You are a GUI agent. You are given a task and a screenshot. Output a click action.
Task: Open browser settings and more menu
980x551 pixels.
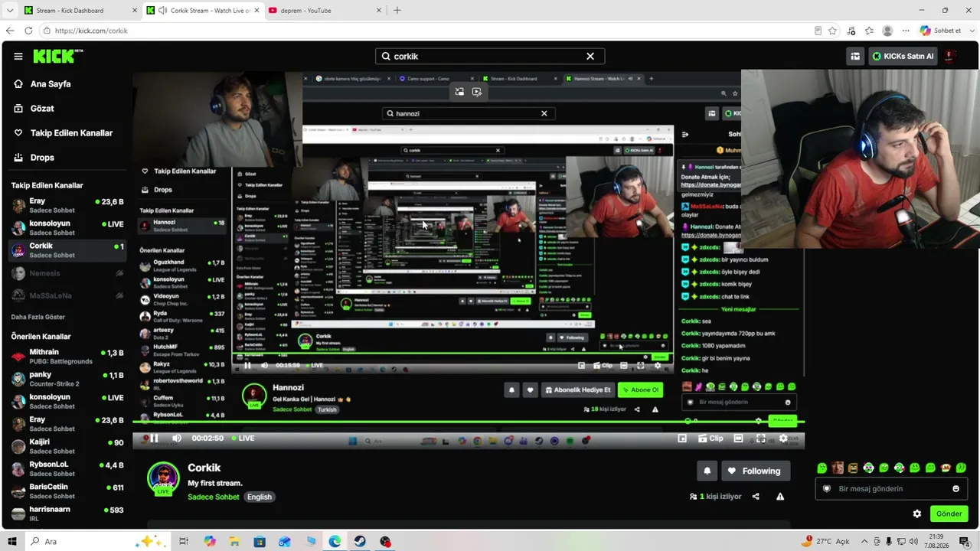tap(906, 31)
